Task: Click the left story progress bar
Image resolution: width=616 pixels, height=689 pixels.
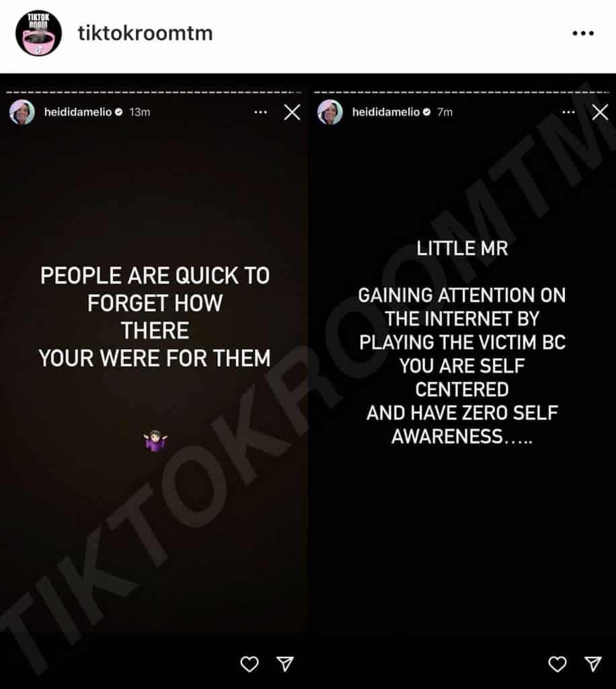Action: [154, 92]
